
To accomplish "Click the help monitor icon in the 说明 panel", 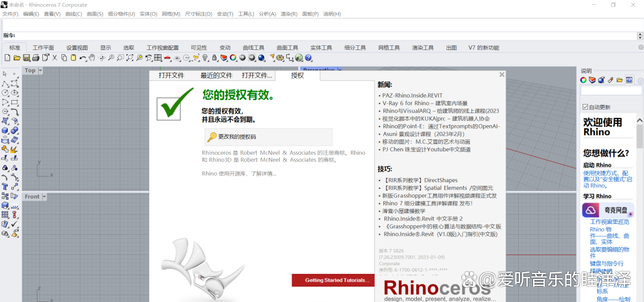I will click(629, 80).
